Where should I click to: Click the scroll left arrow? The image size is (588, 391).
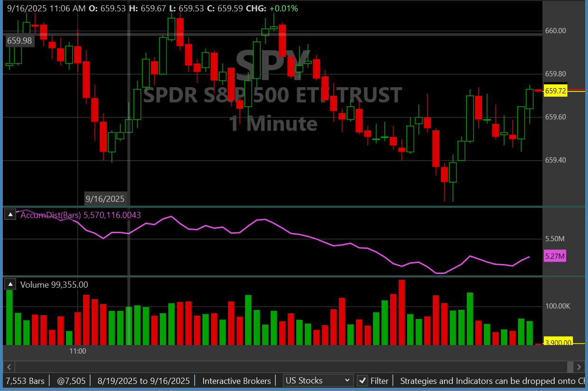(x=9, y=367)
